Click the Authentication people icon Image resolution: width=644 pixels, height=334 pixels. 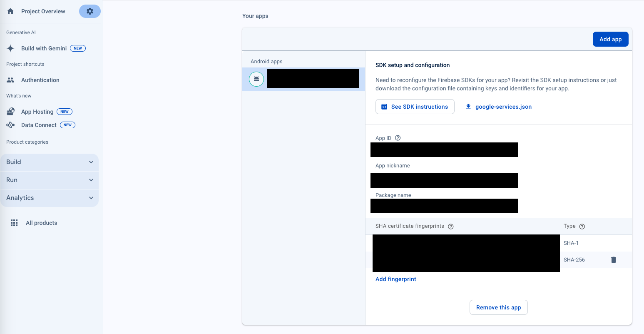10,80
